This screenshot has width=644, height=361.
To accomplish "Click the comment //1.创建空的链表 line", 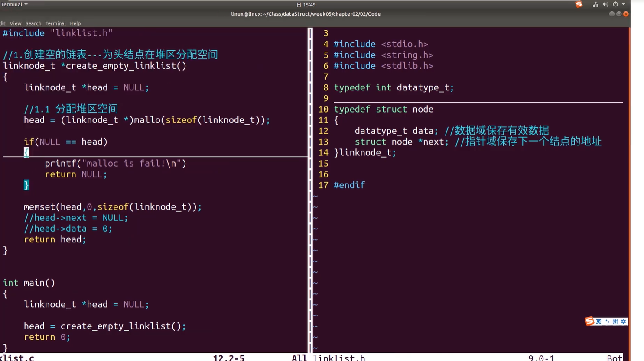I will pyautogui.click(x=110, y=55).
